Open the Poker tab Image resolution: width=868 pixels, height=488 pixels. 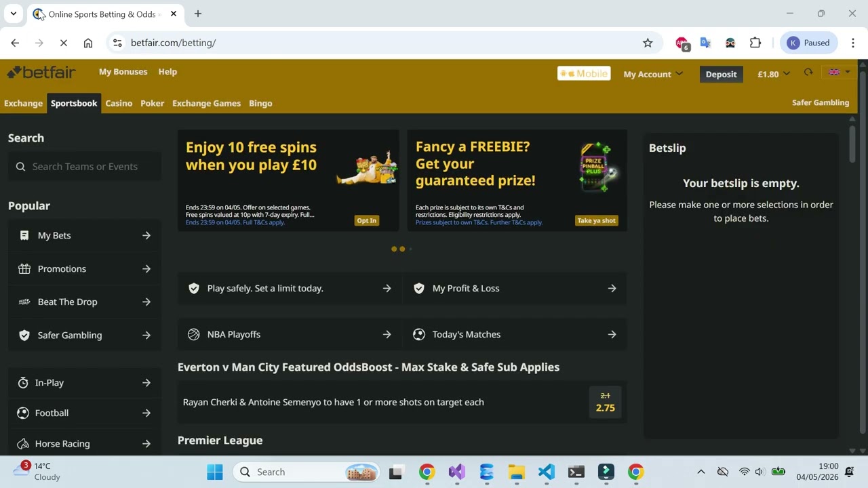coord(152,103)
